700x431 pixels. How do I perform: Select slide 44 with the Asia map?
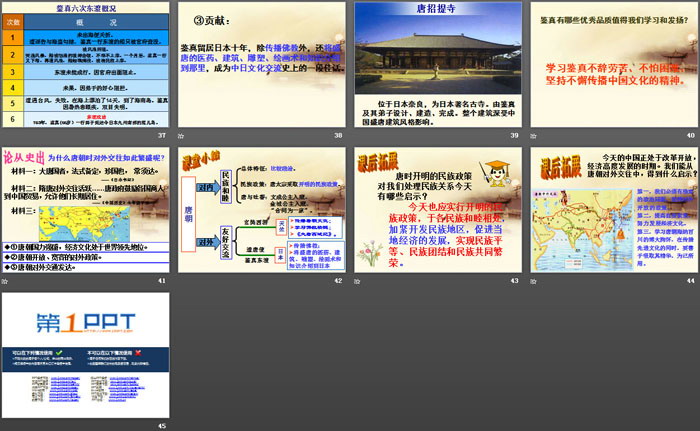click(x=612, y=210)
